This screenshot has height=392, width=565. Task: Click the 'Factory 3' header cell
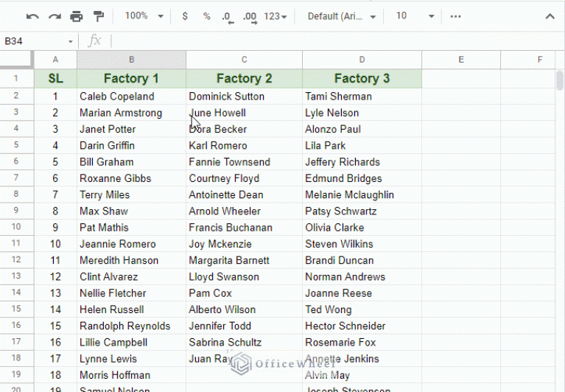(x=362, y=79)
